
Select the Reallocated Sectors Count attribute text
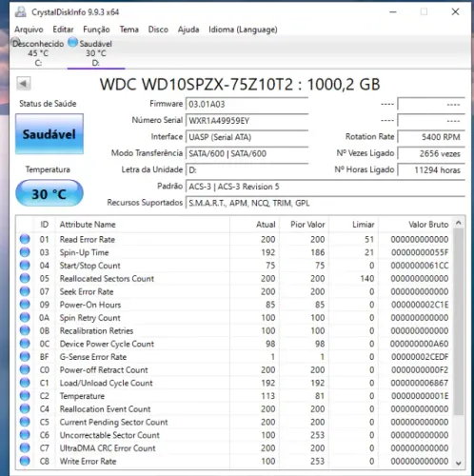pyautogui.click(x=107, y=278)
